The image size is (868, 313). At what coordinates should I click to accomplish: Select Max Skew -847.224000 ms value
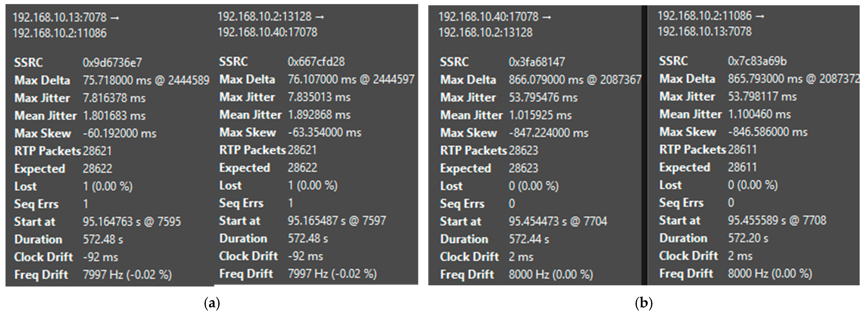click(548, 133)
